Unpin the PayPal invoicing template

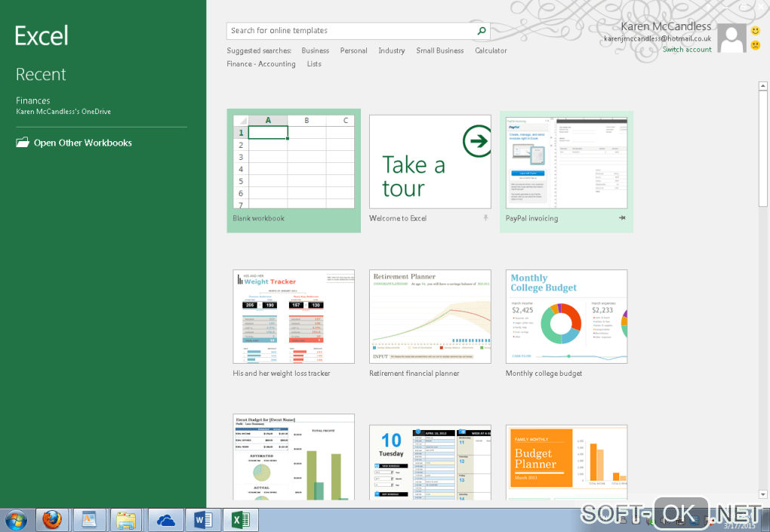click(x=622, y=218)
